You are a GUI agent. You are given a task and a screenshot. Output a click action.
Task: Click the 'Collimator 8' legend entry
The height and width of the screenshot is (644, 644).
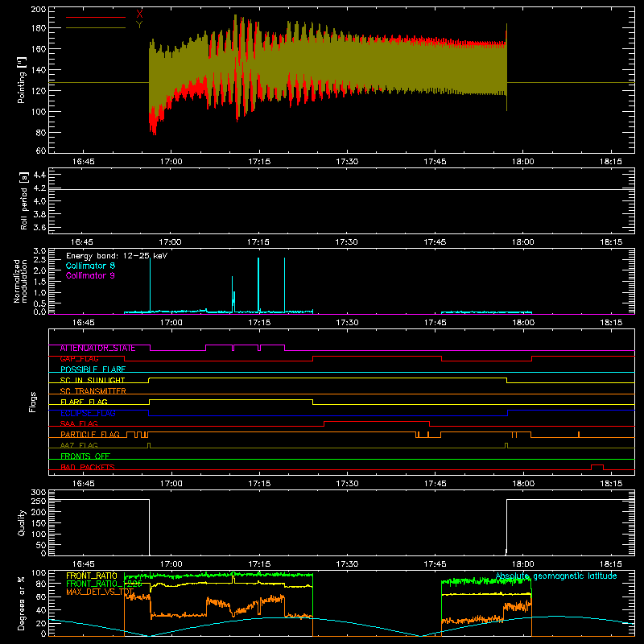90,266
